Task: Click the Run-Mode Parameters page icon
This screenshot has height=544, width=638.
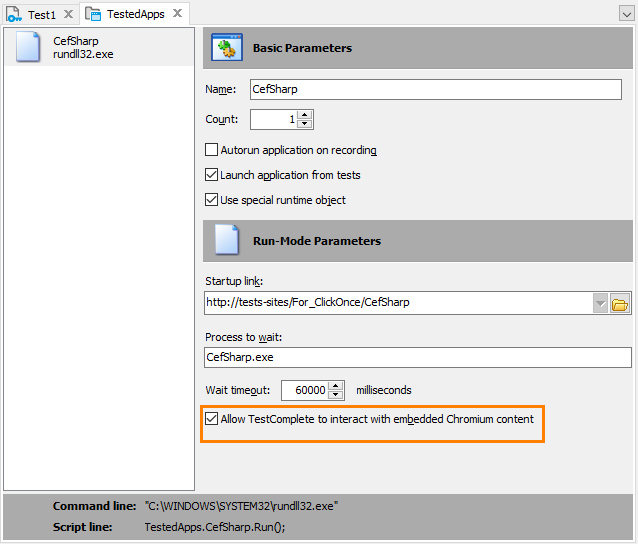Action: click(227, 240)
